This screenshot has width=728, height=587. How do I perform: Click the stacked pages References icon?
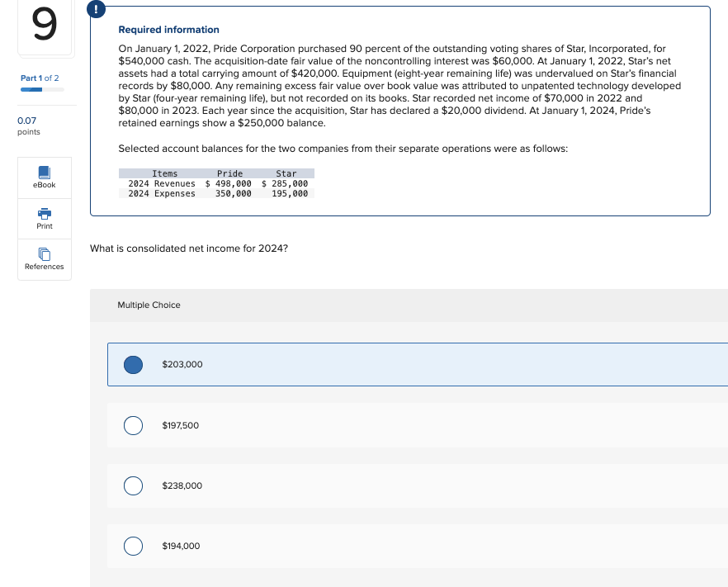coord(44,255)
